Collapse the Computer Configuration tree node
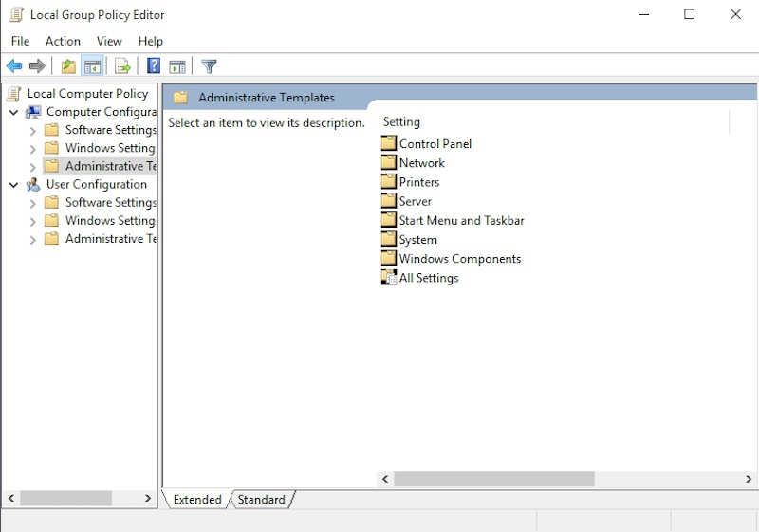Screen dimensions: 759x532 14,112
